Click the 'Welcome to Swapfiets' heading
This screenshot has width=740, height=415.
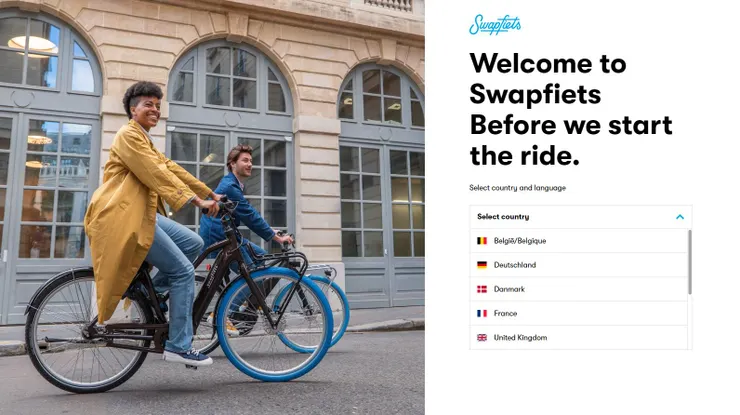[x=548, y=78]
